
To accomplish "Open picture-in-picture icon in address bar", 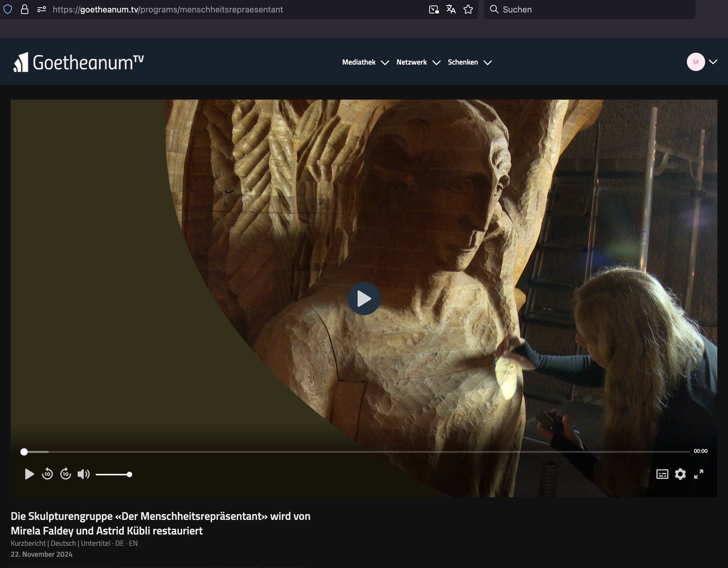I will tap(434, 9).
